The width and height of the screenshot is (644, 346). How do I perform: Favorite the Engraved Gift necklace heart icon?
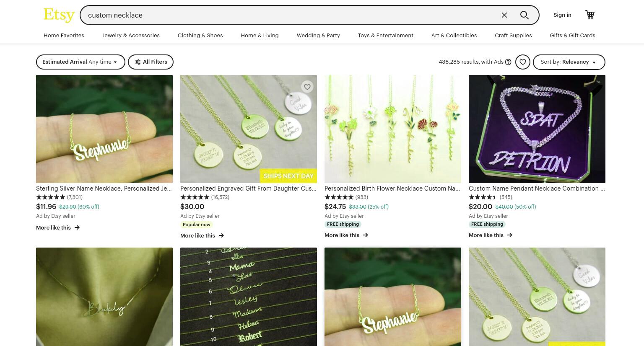click(307, 87)
